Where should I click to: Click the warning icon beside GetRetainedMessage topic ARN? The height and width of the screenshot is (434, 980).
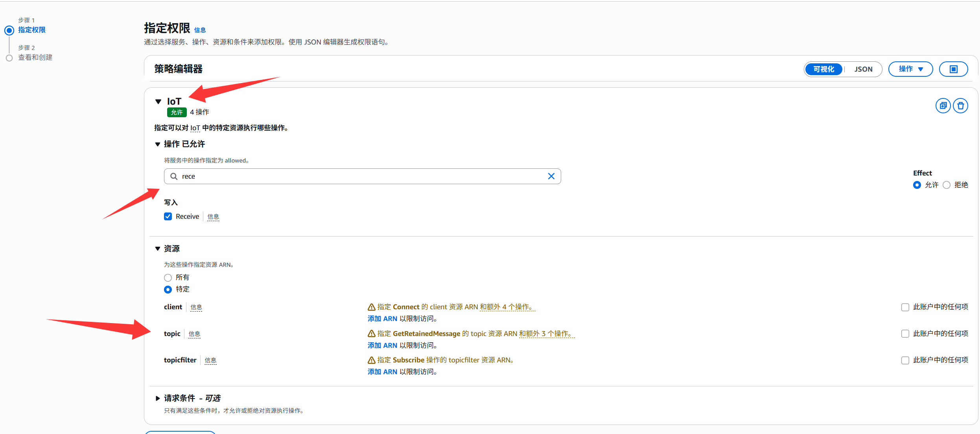tap(371, 334)
